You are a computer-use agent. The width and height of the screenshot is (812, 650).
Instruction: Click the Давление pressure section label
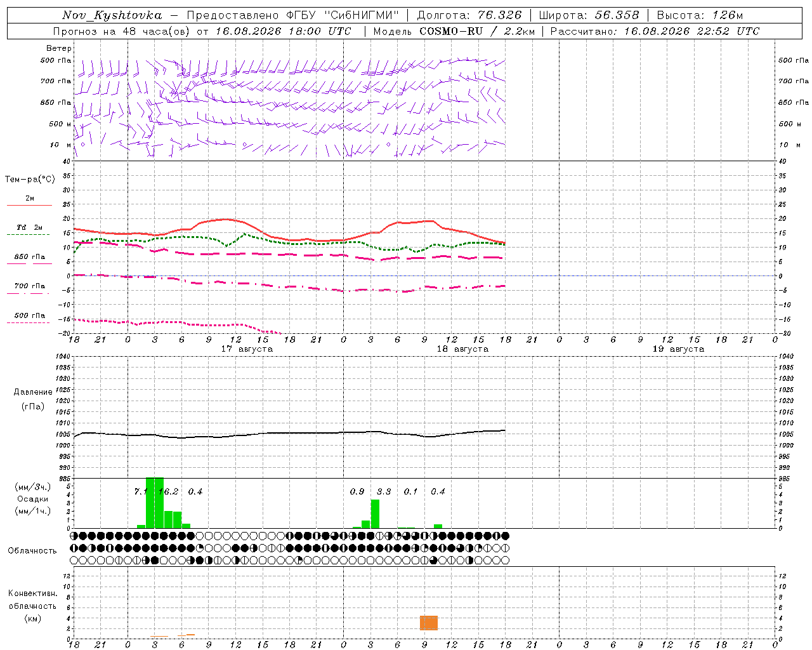point(33,392)
